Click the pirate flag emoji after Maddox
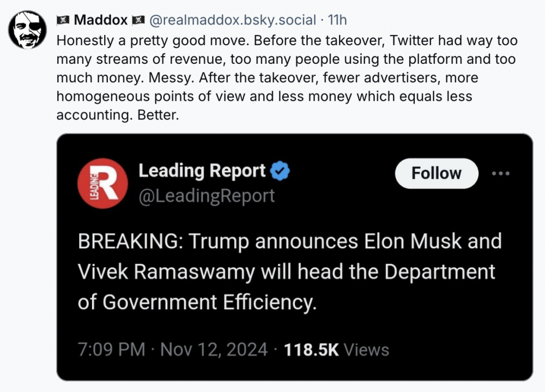This screenshot has width=545, height=392. click(138, 21)
